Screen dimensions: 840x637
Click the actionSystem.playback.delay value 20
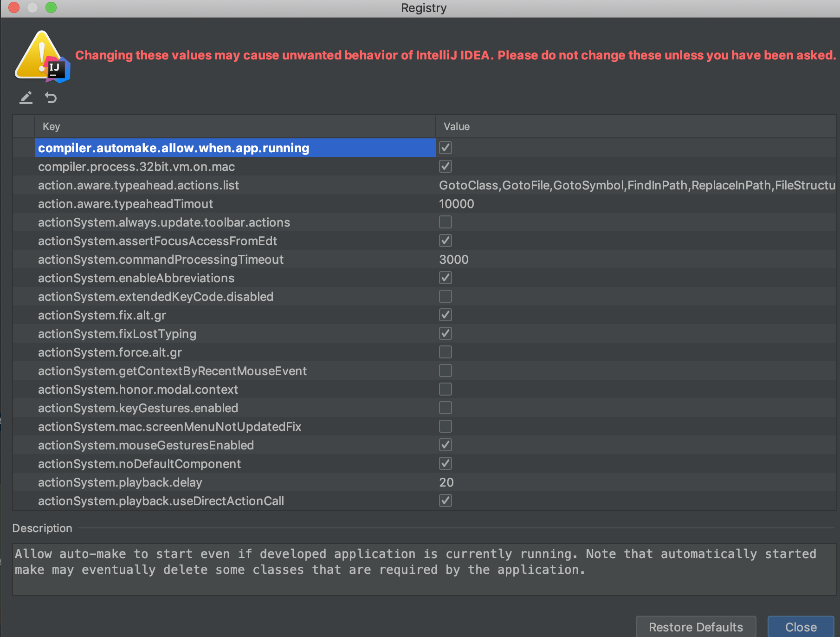[x=446, y=482]
